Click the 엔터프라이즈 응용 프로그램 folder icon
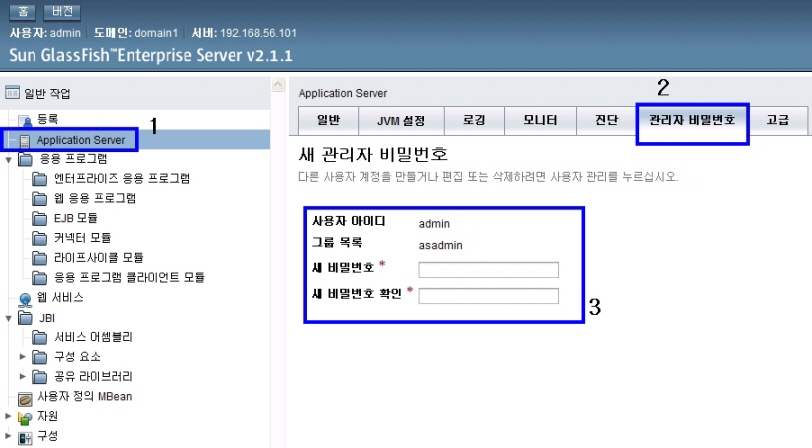This screenshot has height=448, width=812. [x=39, y=179]
